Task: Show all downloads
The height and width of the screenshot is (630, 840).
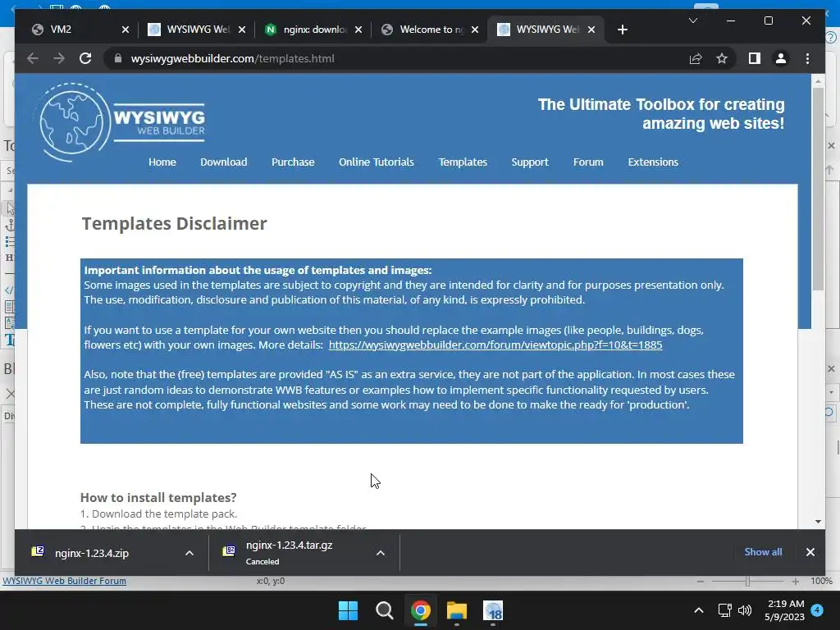Action: click(x=763, y=552)
